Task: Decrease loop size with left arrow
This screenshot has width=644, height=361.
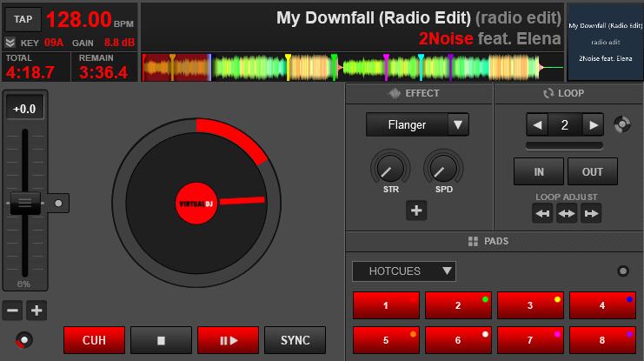Action: tap(537, 124)
